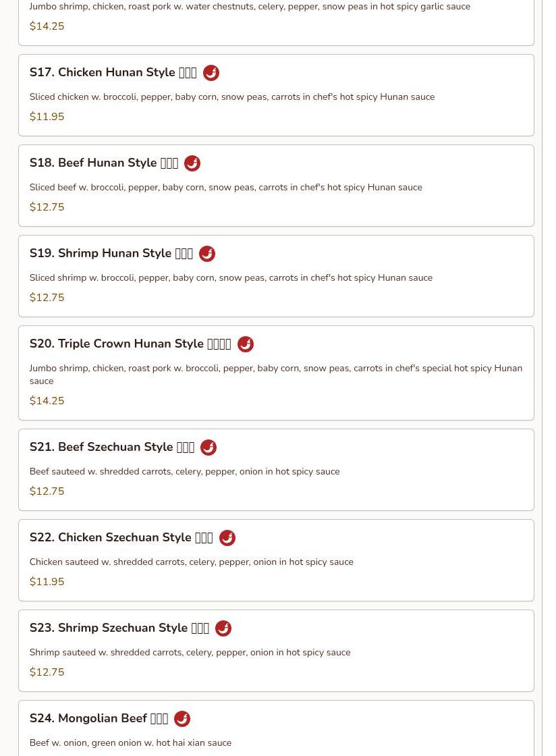This screenshot has width=556, height=756.
Task: Click spicy pepper icon beside S17 Chicken Hunan
Action: pos(211,73)
